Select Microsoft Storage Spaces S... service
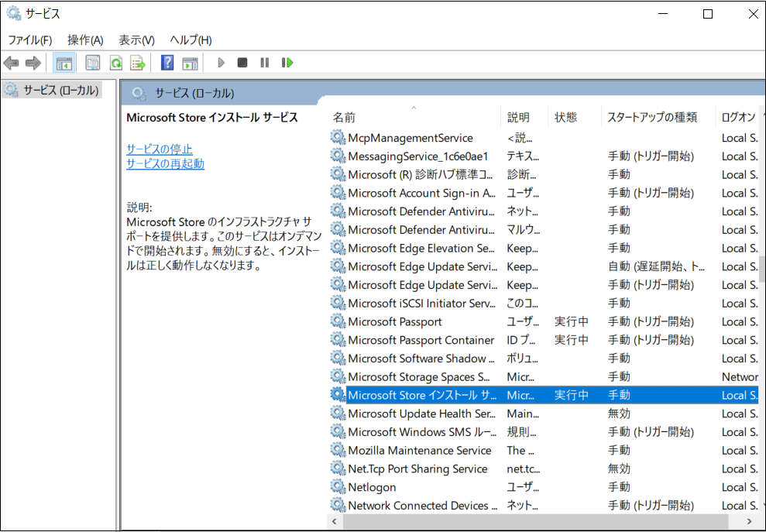The height and width of the screenshot is (532, 766). [544, 376]
